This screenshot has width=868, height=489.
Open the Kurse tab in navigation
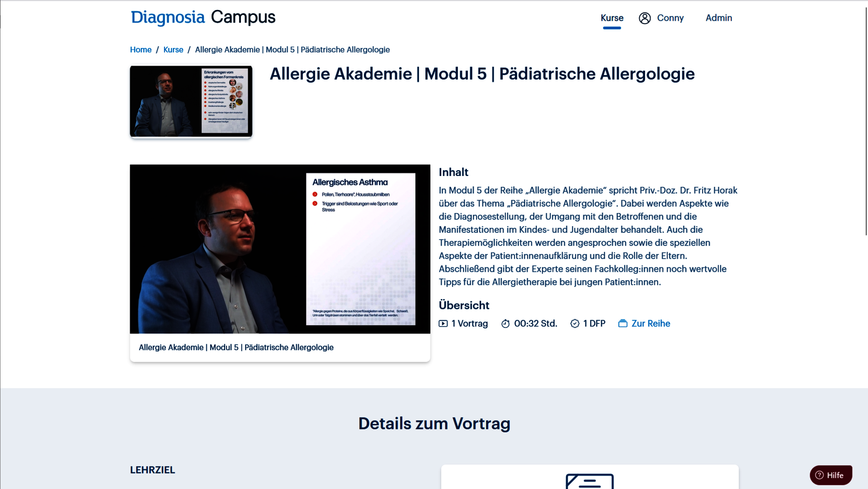click(x=612, y=18)
